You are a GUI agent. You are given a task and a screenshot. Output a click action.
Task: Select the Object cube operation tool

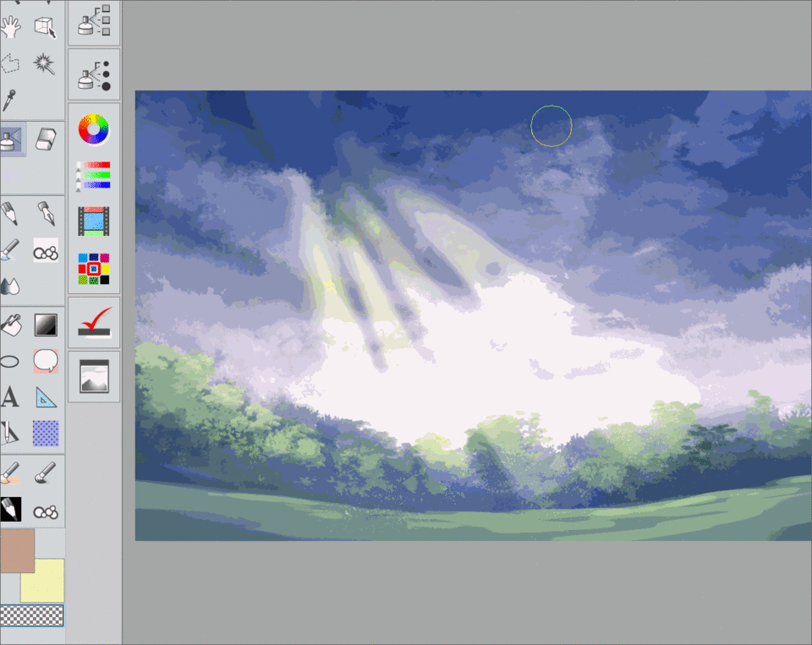[x=45, y=27]
